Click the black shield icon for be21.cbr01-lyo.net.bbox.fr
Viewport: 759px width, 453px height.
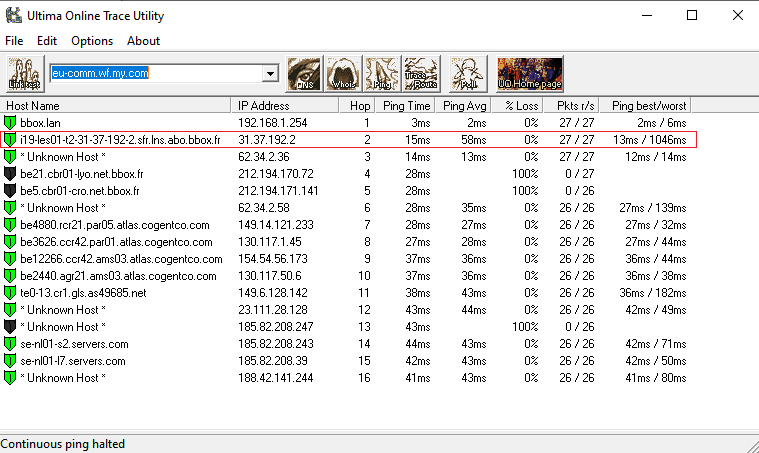click(x=10, y=173)
